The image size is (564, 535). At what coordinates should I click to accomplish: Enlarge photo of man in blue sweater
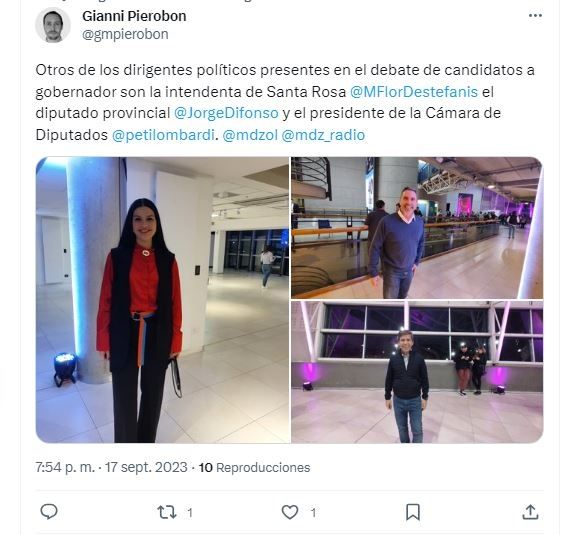(417, 228)
